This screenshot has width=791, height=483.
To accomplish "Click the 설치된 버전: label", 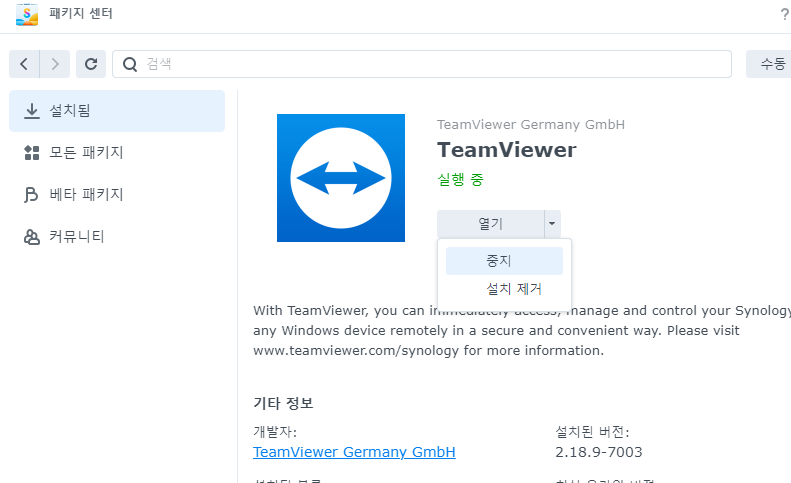I will pyautogui.click(x=592, y=432).
